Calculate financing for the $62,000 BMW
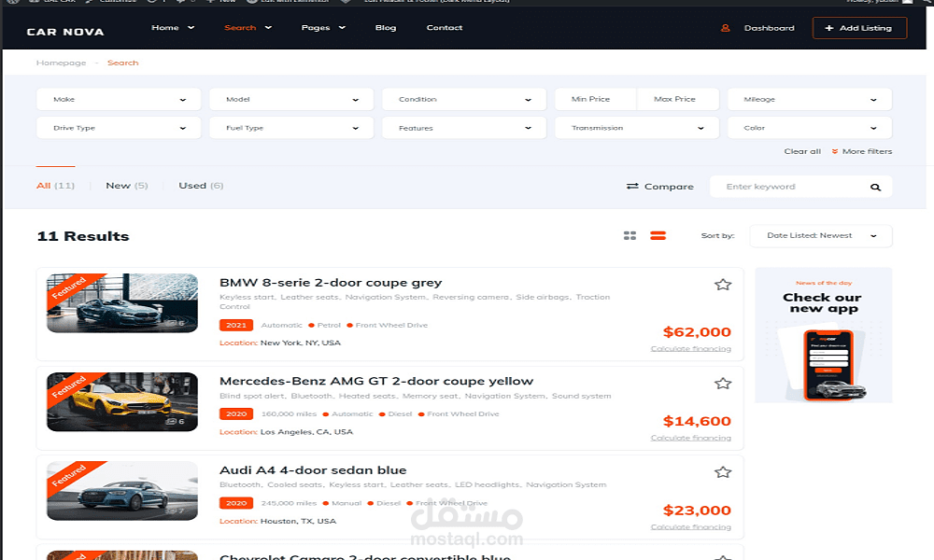This screenshot has height=560, width=934. [x=691, y=349]
